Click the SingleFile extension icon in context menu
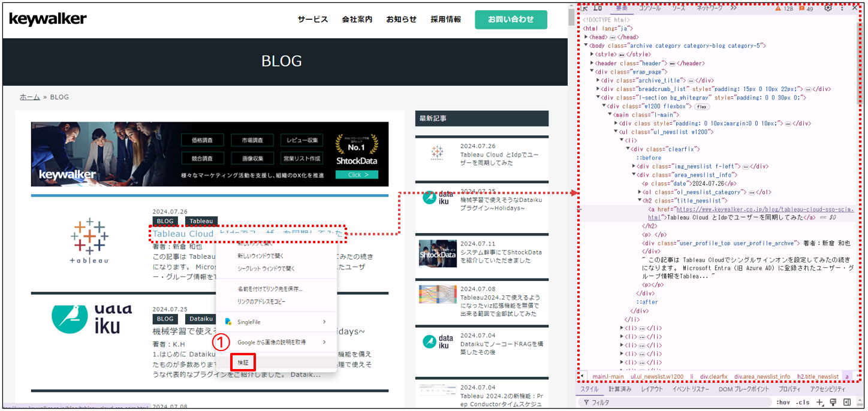 click(x=228, y=322)
